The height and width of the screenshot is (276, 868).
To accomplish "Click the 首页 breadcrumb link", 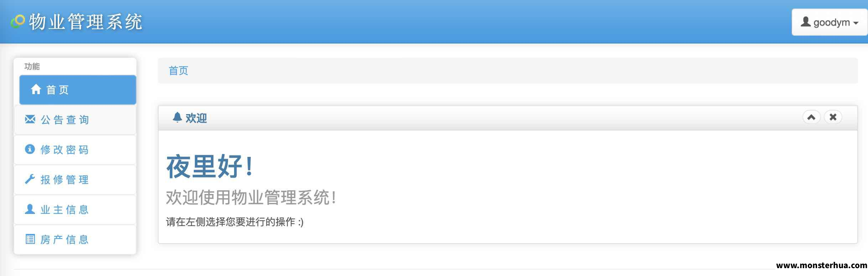I will coord(178,71).
